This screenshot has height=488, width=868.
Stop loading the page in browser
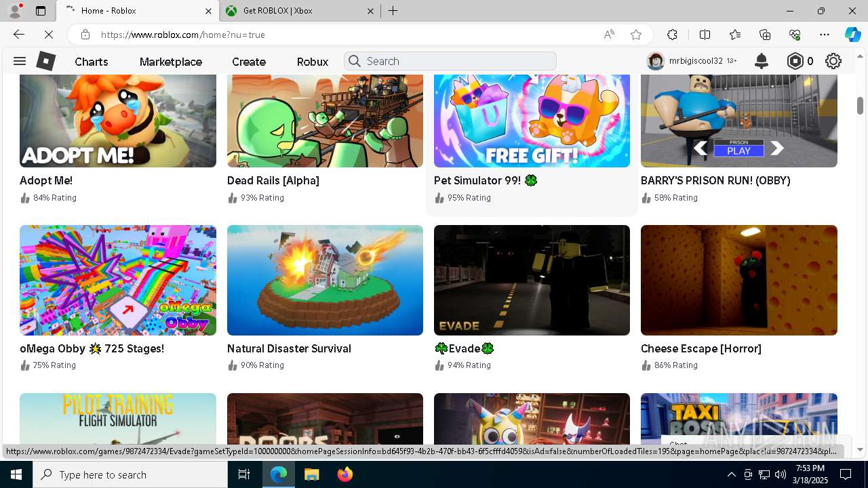point(48,35)
